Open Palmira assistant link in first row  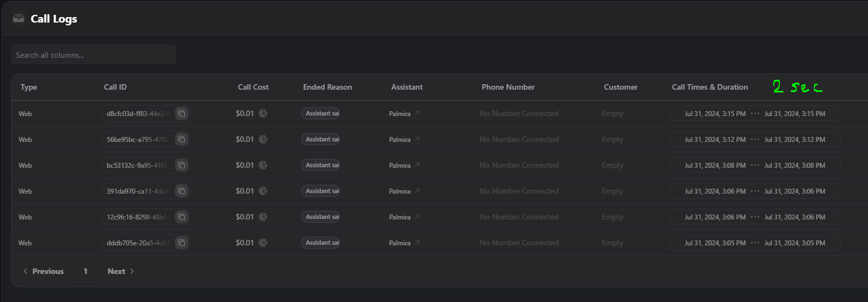tap(400, 114)
